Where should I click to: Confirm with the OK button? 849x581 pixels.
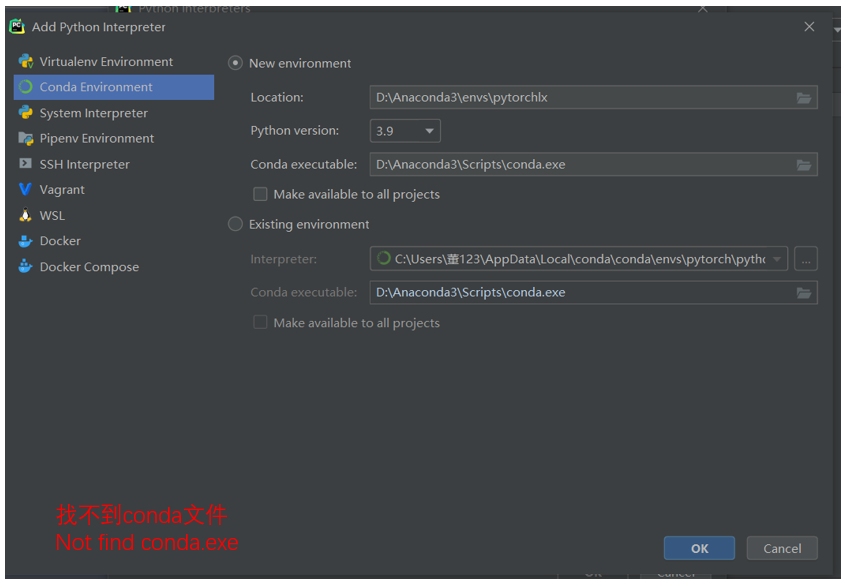[699, 548]
